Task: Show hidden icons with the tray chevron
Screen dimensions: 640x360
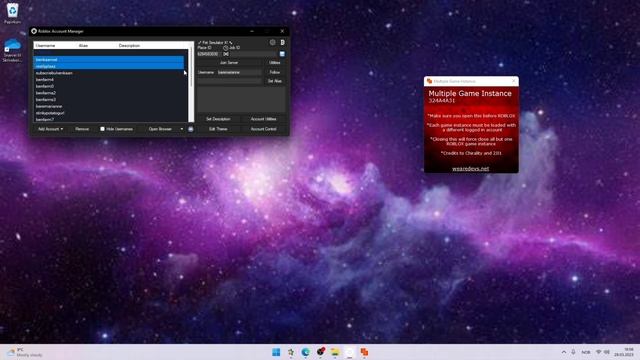Action: coord(564,352)
